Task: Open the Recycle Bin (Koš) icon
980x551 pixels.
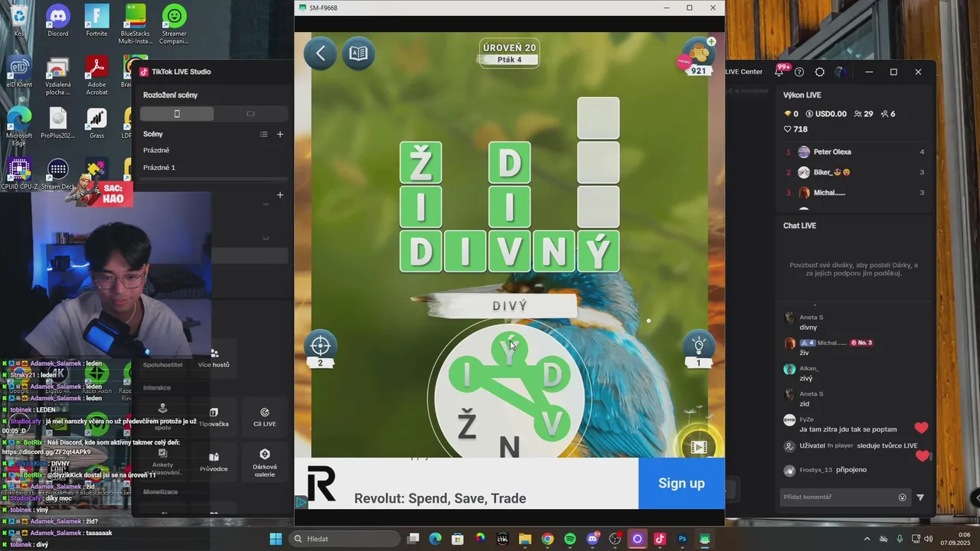Action: (19, 21)
